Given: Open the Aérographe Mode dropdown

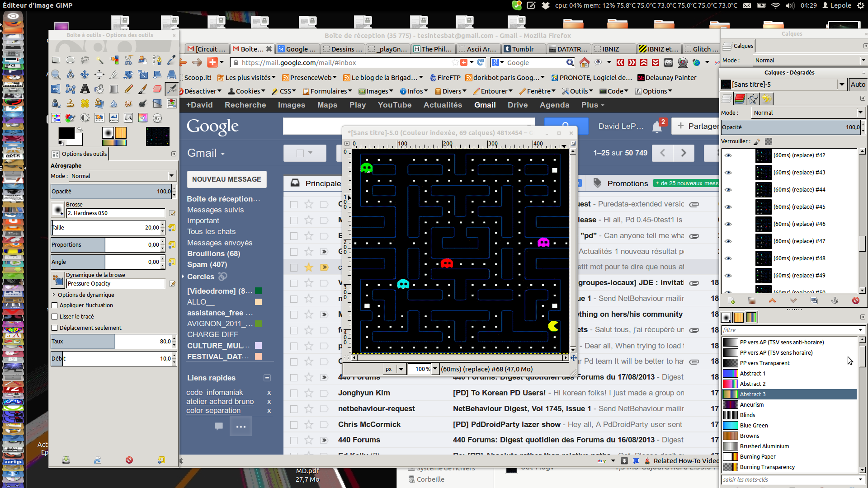Looking at the screenshot, I should pyautogui.click(x=122, y=176).
